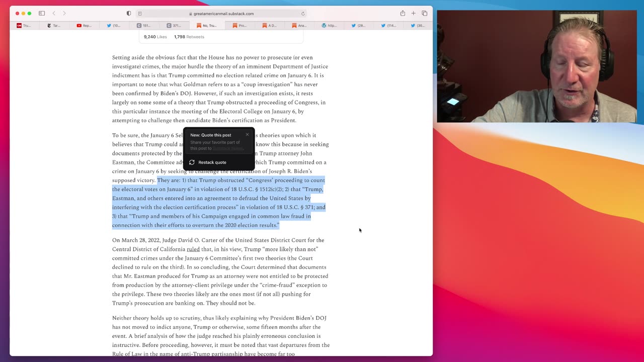Click the "1,798 Retweets" count

pyautogui.click(x=189, y=37)
